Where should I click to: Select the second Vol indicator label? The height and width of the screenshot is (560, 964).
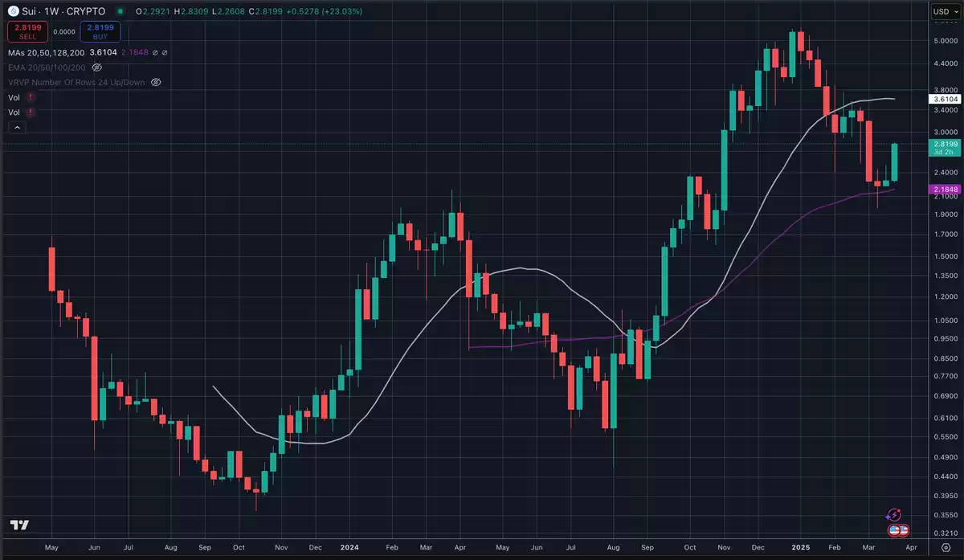point(14,112)
